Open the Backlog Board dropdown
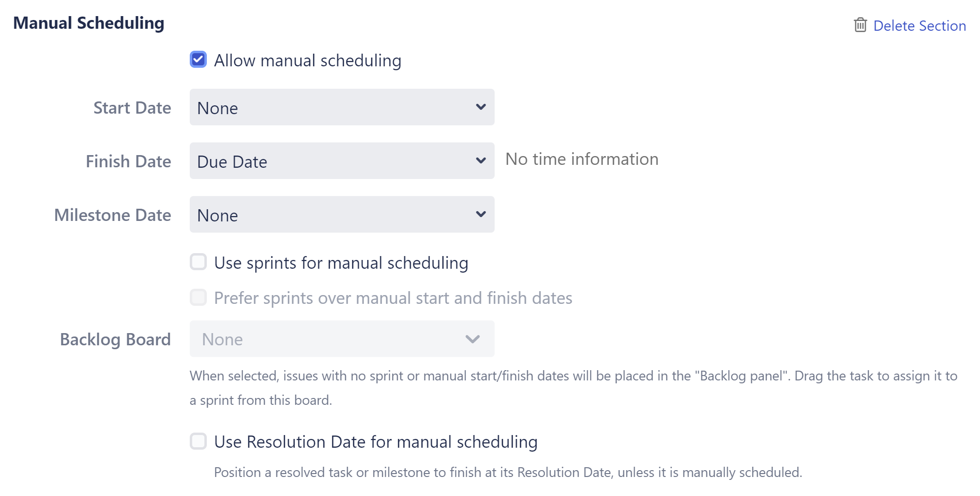Viewport: 980px width, 496px height. (x=341, y=338)
